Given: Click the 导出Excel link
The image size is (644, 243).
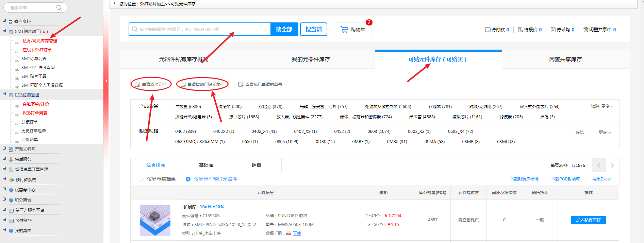Looking at the screenshot, I should [x=601, y=179].
